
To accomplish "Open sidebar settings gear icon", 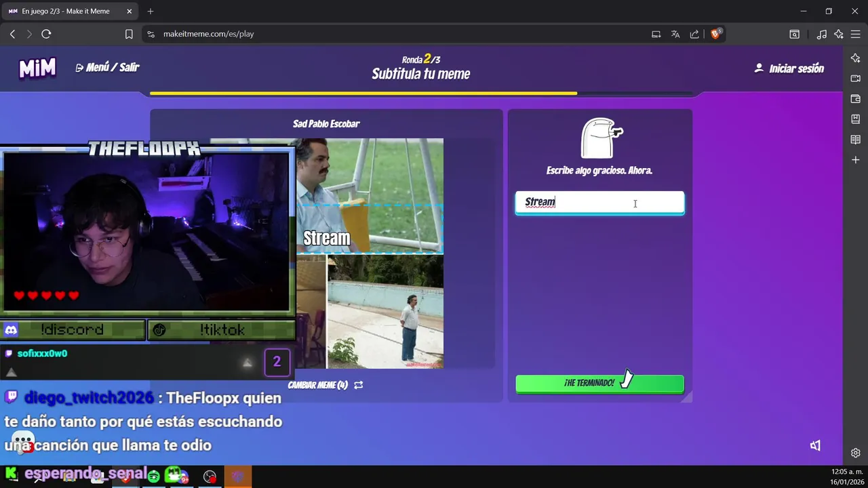I will click(x=856, y=453).
